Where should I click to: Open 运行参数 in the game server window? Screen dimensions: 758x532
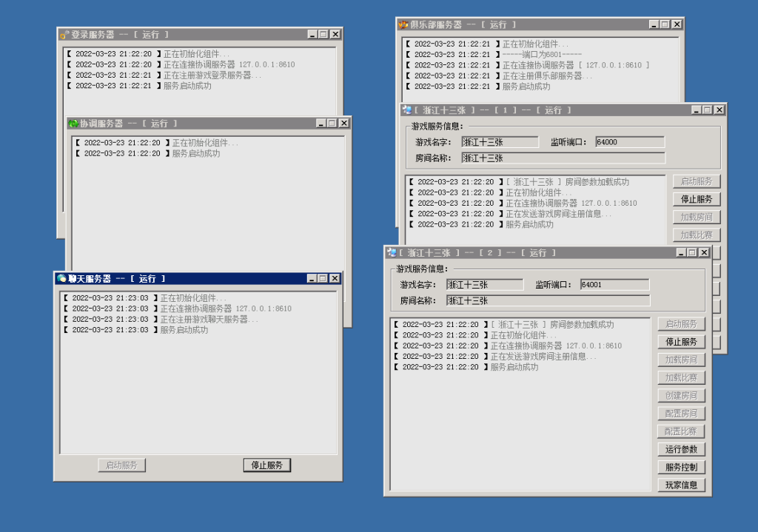tap(681, 449)
